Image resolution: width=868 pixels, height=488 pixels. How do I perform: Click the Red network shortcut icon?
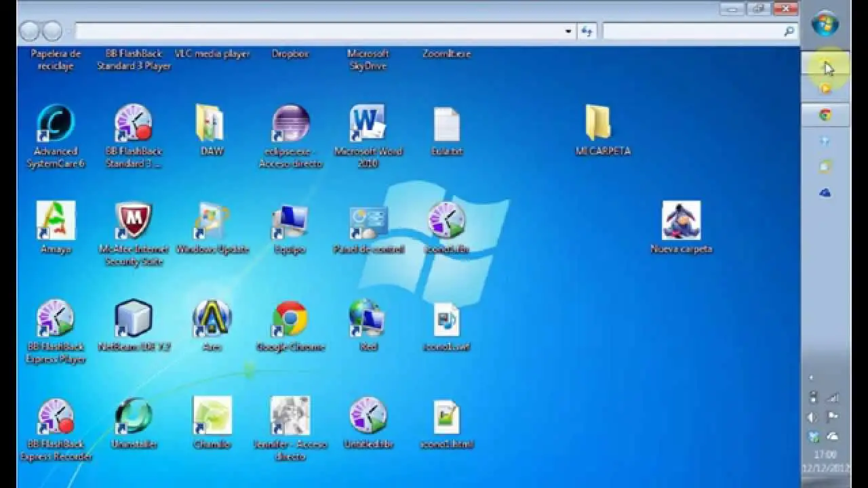tap(368, 319)
